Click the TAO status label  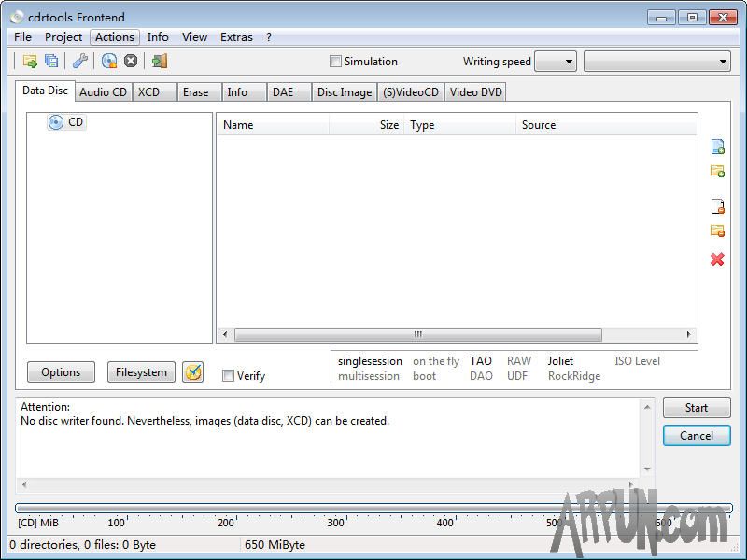coord(481,361)
